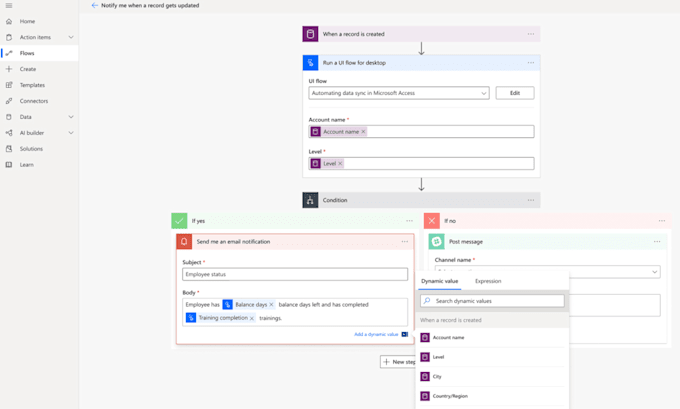Image resolution: width=680 pixels, height=409 pixels.
Task: Open the hamburger navigation menu
Action: click(9, 6)
